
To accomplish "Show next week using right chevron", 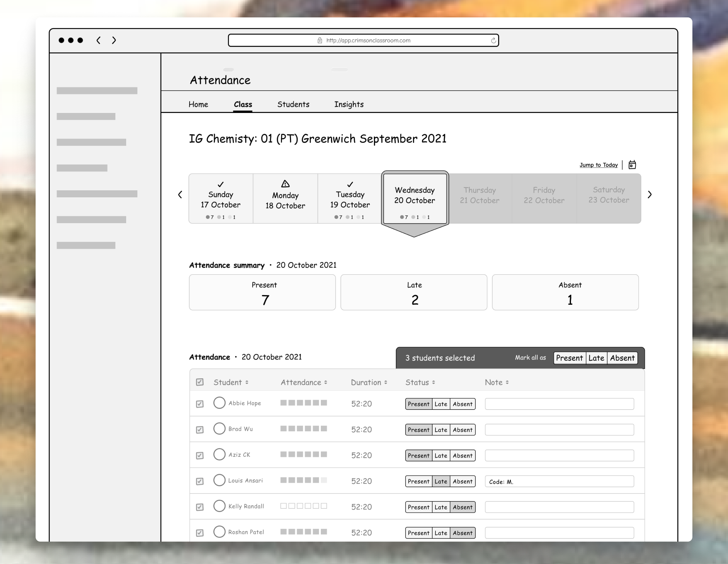I will [x=649, y=195].
